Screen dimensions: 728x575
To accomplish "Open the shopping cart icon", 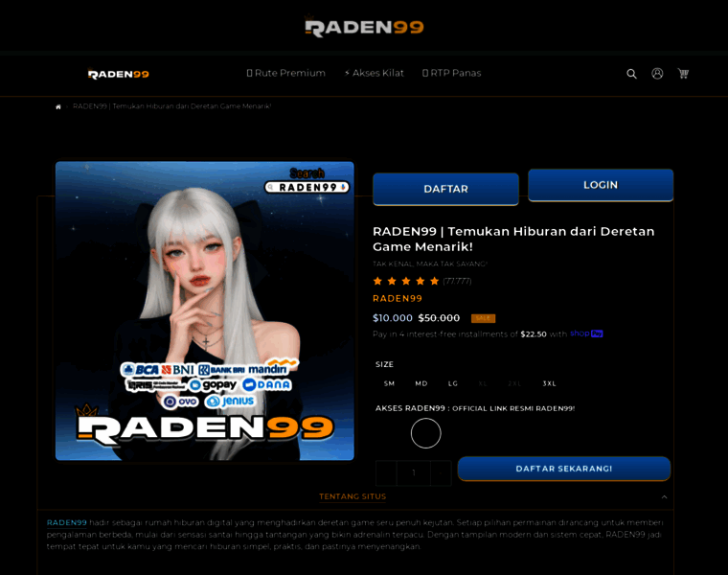I will click(x=683, y=74).
